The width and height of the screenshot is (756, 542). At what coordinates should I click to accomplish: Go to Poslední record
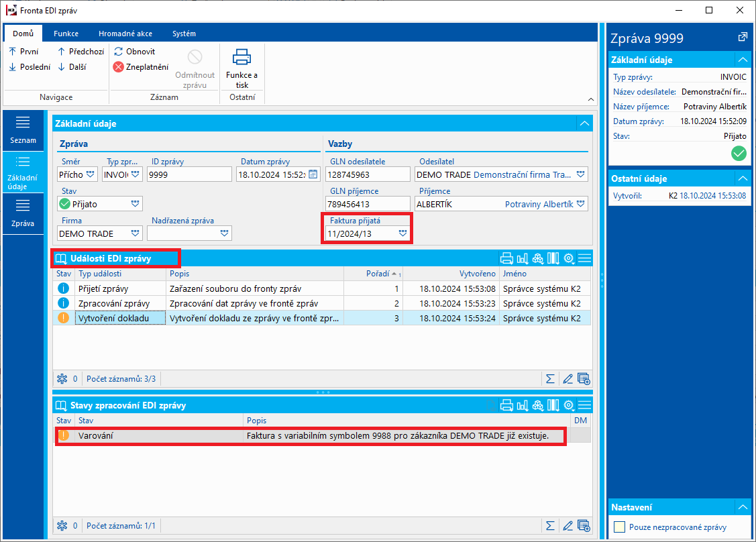click(x=30, y=67)
